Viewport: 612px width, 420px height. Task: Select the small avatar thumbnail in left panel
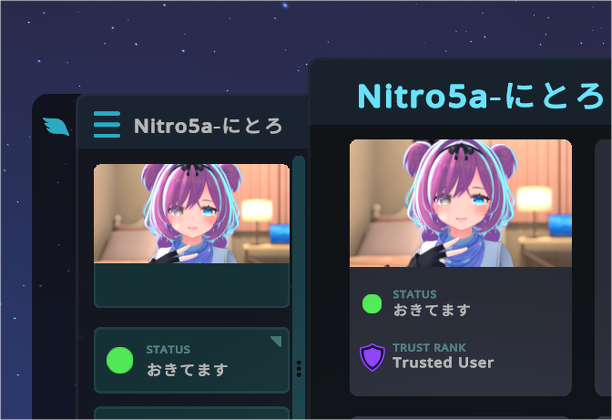click(x=192, y=214)
